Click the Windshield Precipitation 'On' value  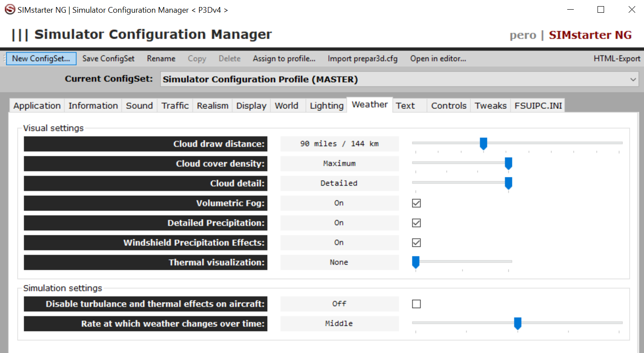coord(340,242)
